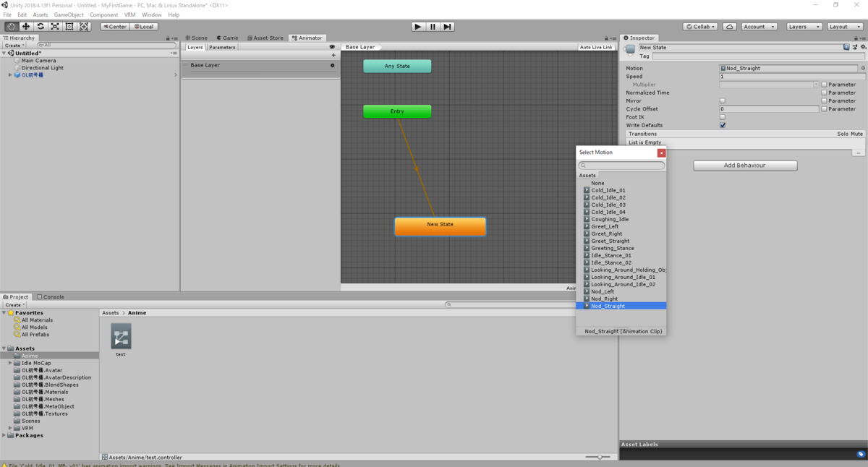Open the VRM menu
The image size is (868, 467).
click(129, 14)
